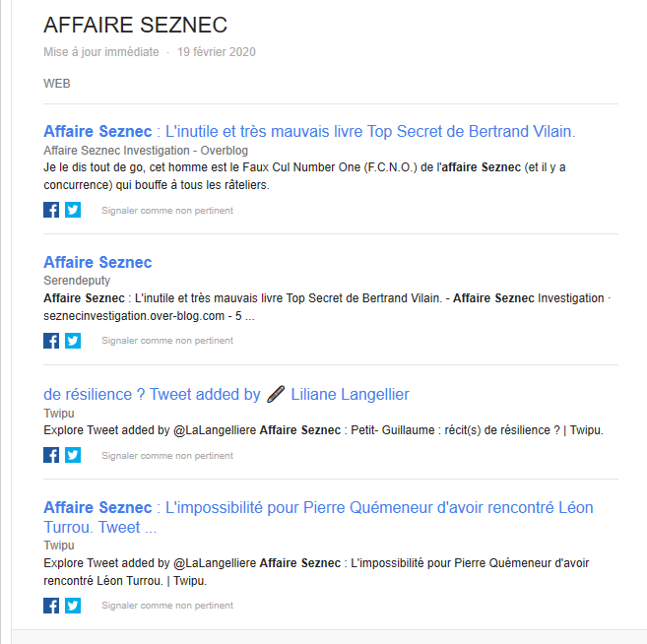The height and width of the screenshot is (644, 647).
Task: Flag first result with Signaler comme non pertinent
Action: 167,211
